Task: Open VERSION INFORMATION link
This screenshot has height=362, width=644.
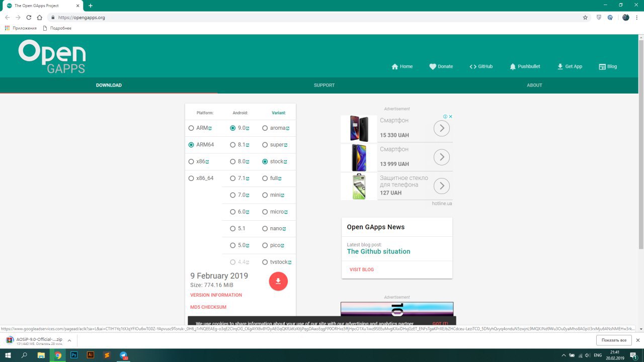Action: [216, 295]
